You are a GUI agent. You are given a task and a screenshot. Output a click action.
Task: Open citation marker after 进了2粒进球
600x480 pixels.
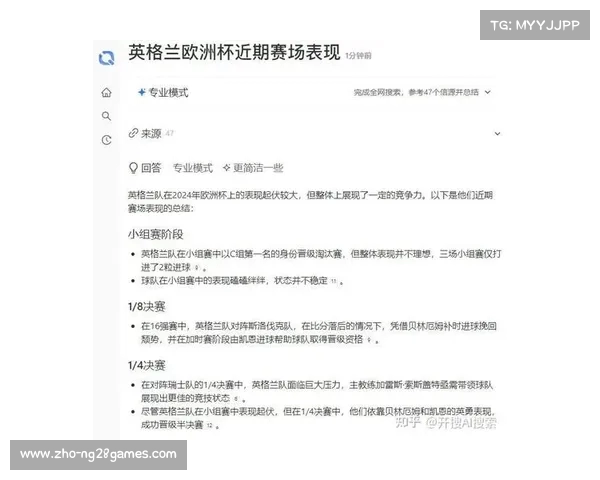pyautogui.click(x=197, y=268)
